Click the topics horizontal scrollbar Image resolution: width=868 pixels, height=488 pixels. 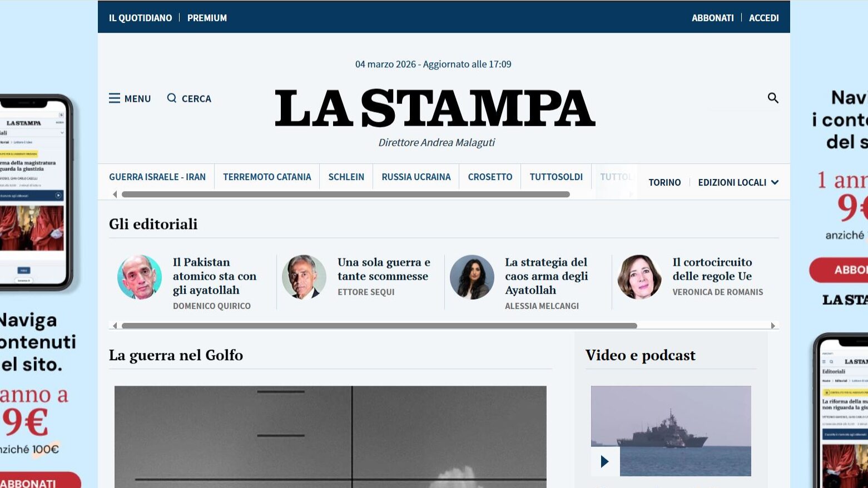345,195
